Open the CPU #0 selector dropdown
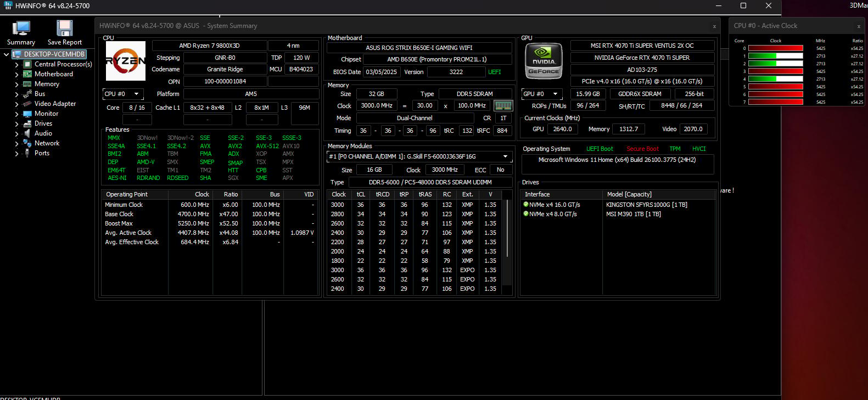Image resolution: width=868 pixels, height=400 pixels. [123, 94]
